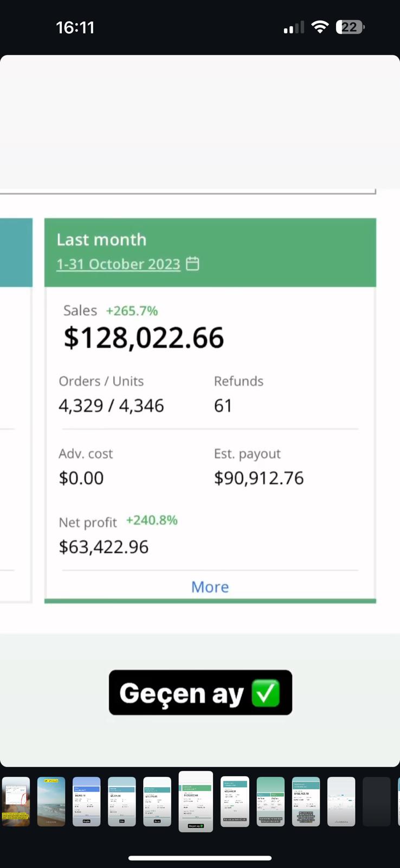Viewport: 400px width, 868px height.
Task: Click the $128,022.66 sales figure
Action: (x=144, y=337)
